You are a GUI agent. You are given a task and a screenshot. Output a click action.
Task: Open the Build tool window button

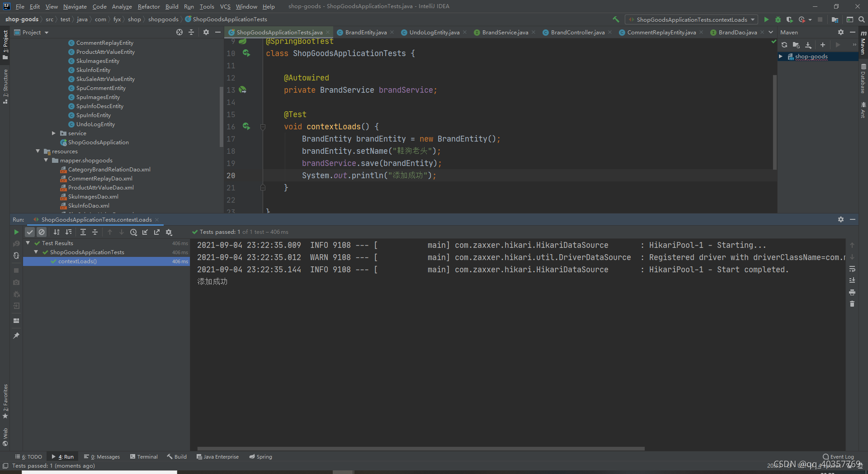pyautogui.click(x=177, y=457)
